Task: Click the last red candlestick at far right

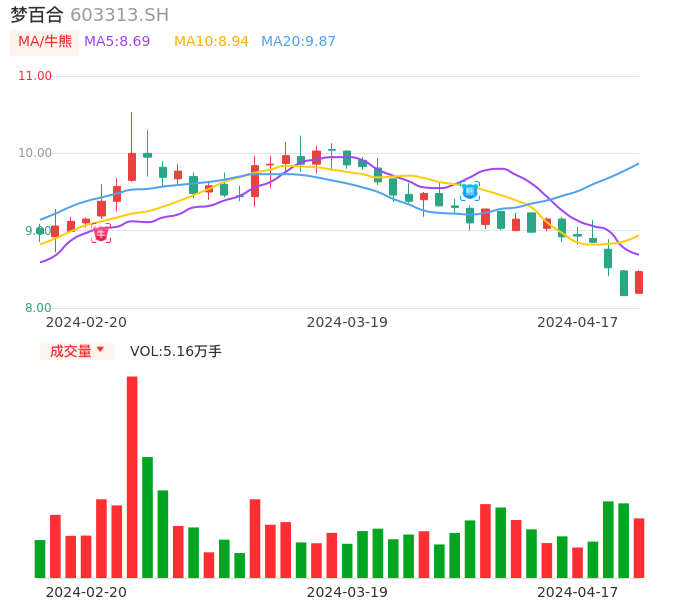Action: coord(639,282)
